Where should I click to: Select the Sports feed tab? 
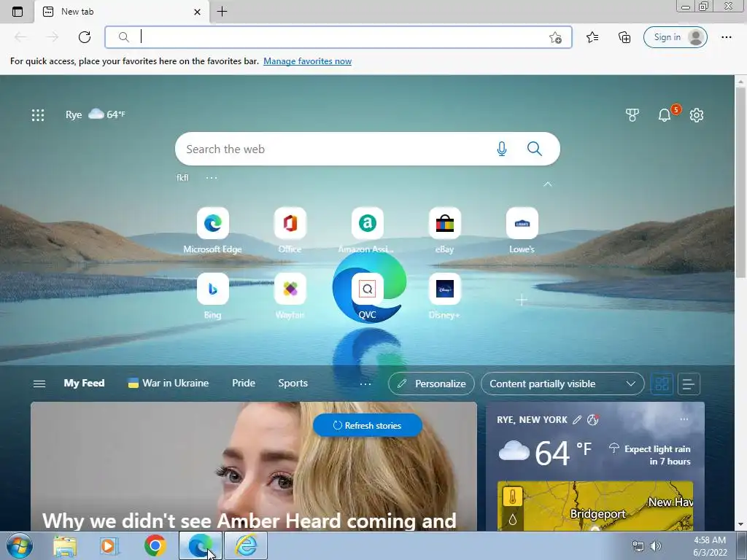pos(293,383)
